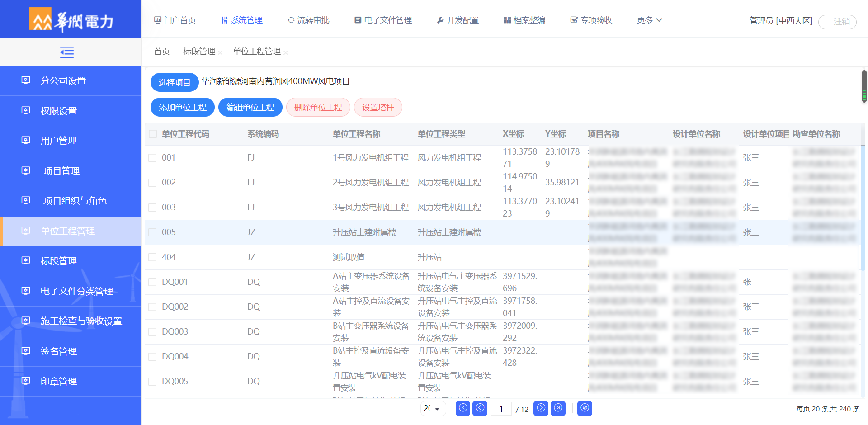868x425 pixels.
Task: Collapse the sidebar with the menu fold icon
Action: tap(67, 52)
